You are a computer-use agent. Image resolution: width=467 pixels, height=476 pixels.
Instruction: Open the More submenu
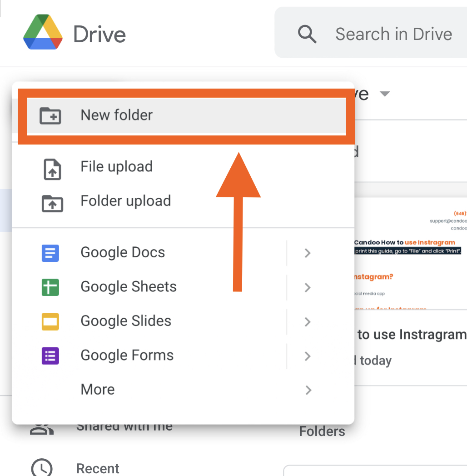coord(183,390)
